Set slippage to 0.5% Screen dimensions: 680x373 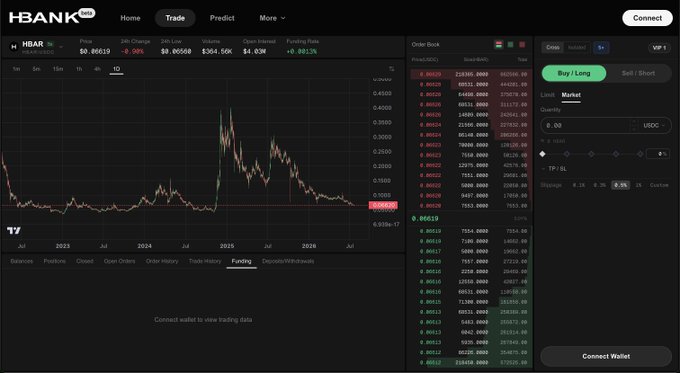[621, 185]
